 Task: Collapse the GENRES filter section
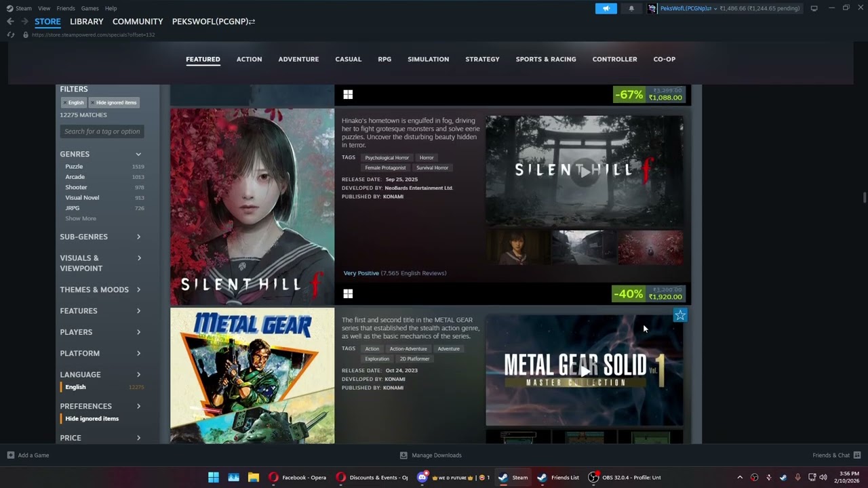click(102, 154)
